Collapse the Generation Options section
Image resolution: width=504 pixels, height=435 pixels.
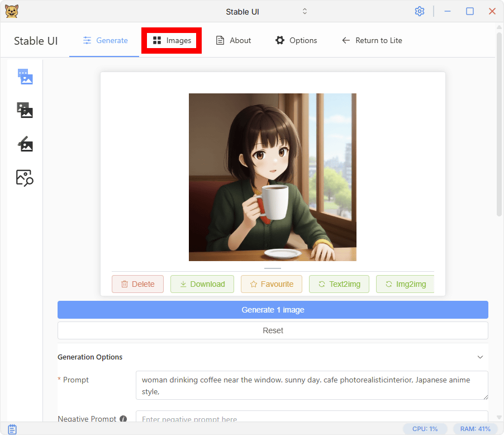[x=479, y=357]
